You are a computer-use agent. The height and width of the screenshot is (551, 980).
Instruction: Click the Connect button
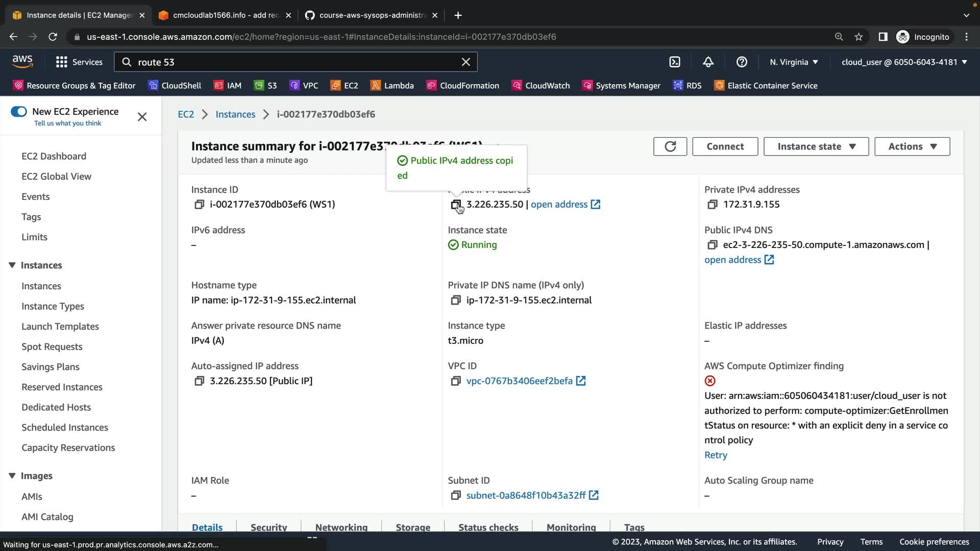pyautogui.click(x=725, y=146)
